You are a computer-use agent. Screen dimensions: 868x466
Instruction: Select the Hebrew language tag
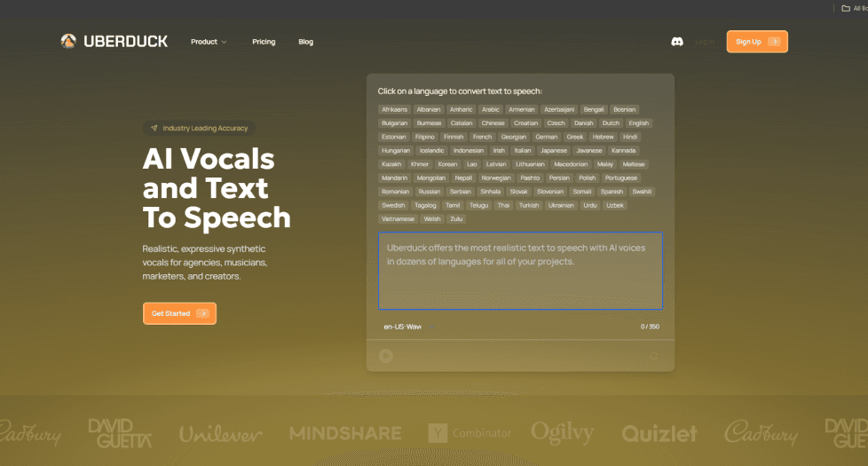pos(604,137)
